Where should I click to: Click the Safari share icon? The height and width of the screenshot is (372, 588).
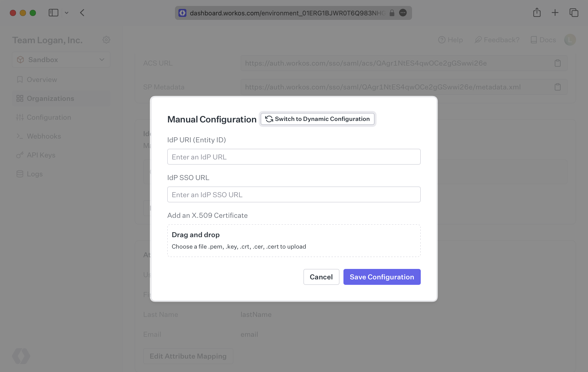(537, 13)
